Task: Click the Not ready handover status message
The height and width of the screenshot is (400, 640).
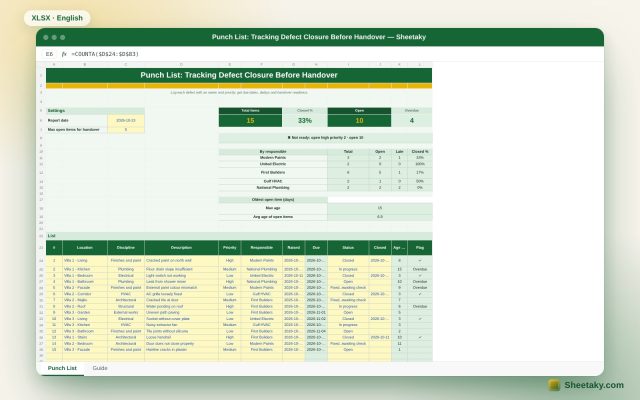Action: coord(325,138)
